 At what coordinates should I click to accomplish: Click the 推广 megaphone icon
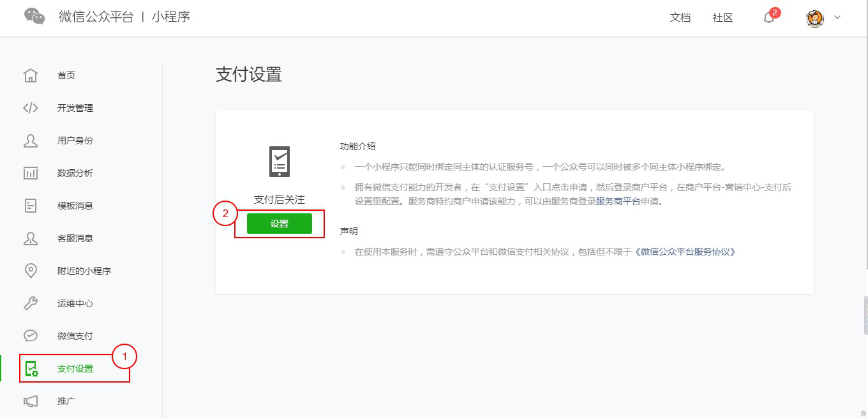[x=31, y=401]
